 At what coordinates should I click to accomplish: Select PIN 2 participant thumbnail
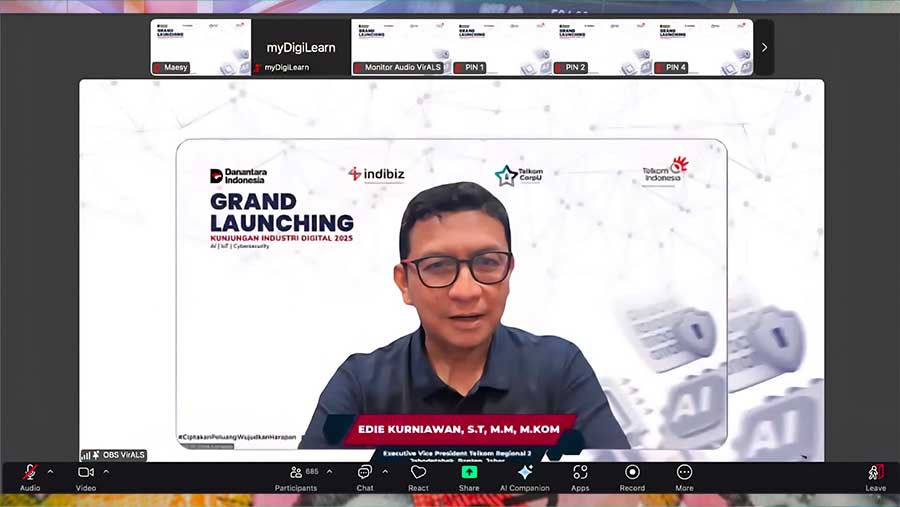point(602,48)
